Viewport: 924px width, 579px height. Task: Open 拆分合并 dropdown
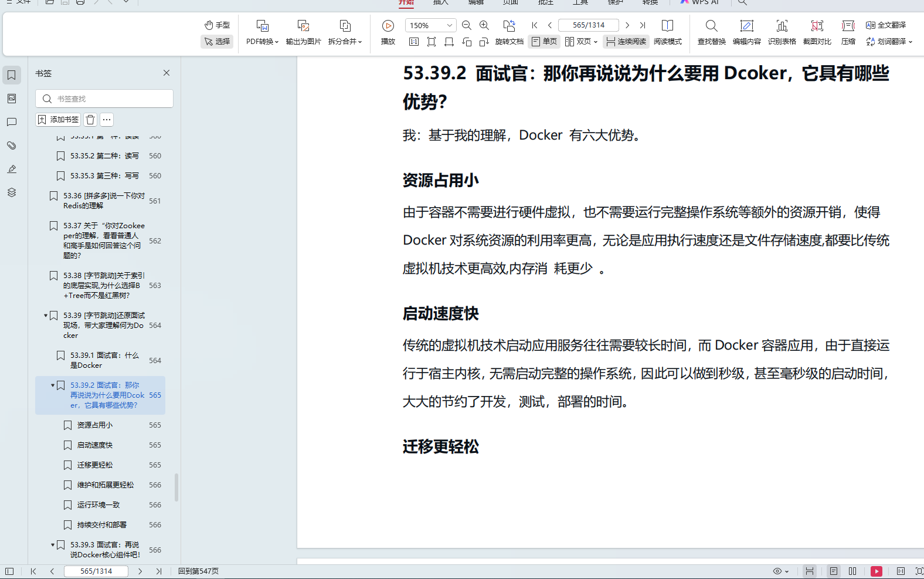tap(345, 32)
